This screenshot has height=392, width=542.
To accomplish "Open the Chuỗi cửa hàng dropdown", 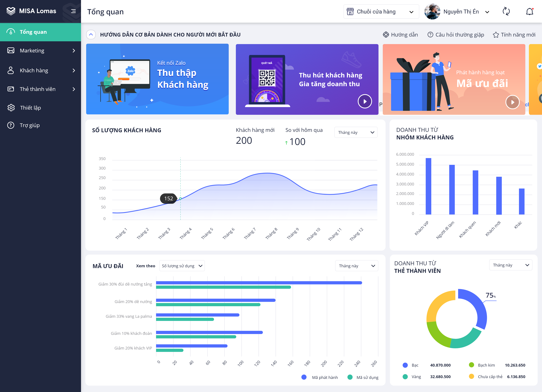I will coord(381,12).
